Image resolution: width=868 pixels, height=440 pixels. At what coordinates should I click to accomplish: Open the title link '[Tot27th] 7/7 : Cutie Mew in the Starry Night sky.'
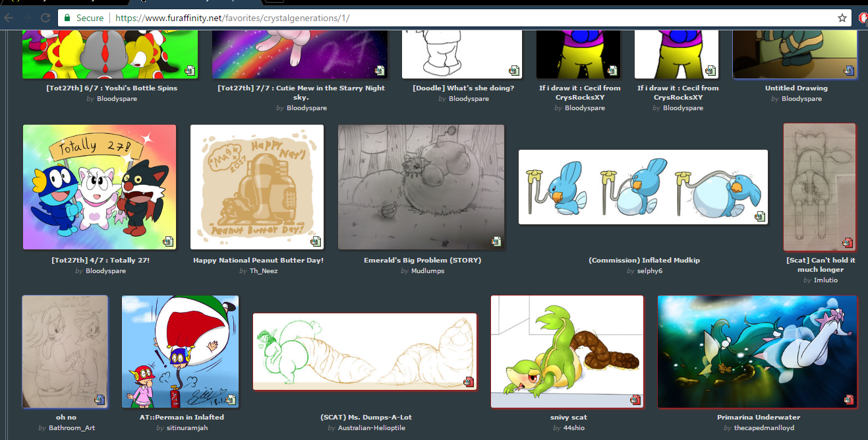(x=301, y=92)
